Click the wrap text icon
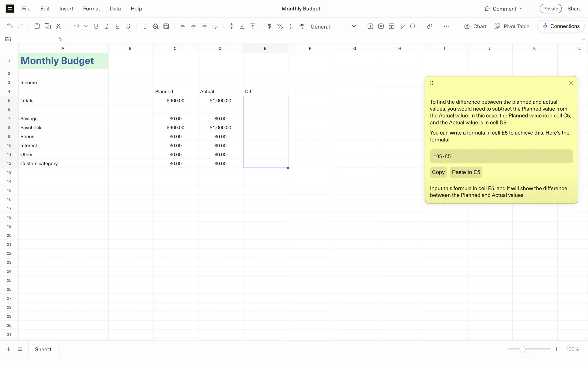The height and width of the screenshot is (368, 588). point(215,26)
